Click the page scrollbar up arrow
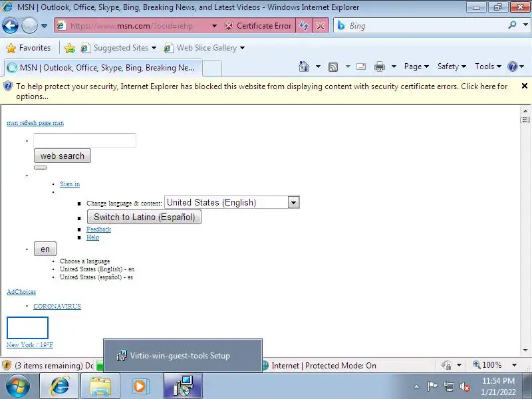Viewport: 532px width, 399px height. point(525,110)
